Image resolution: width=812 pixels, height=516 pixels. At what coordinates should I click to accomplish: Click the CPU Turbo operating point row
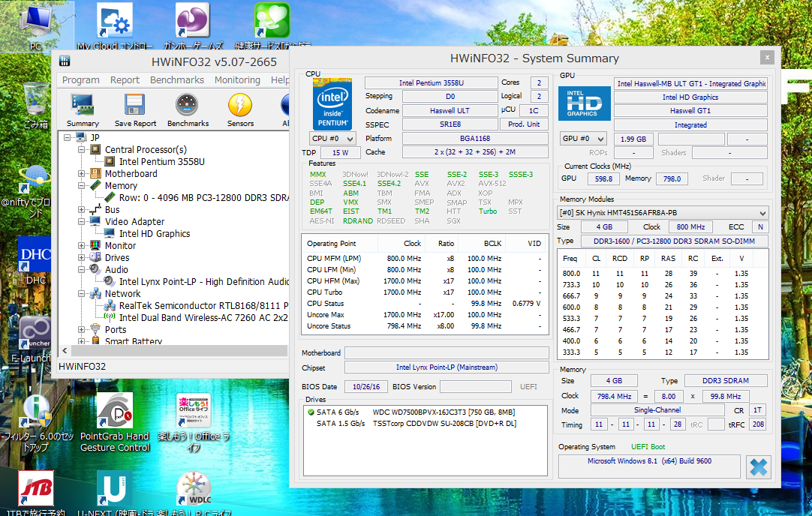(x=425, y=292)
